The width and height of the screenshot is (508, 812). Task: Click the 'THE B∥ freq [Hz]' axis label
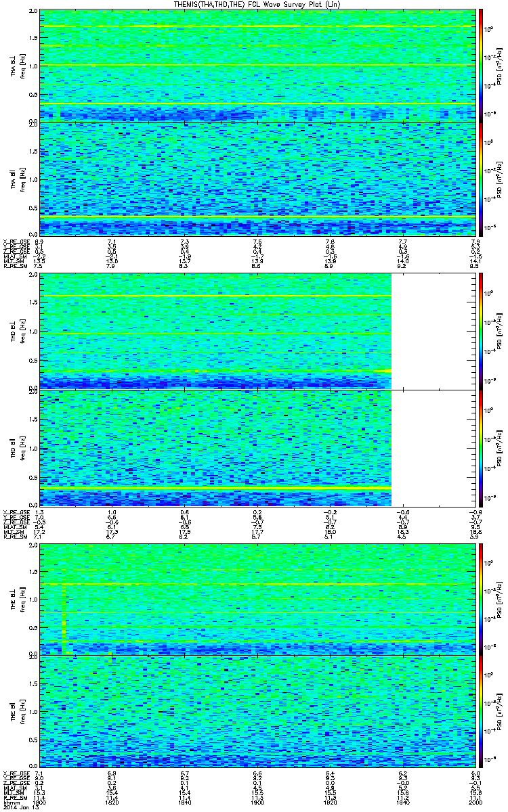pos(18,710)
